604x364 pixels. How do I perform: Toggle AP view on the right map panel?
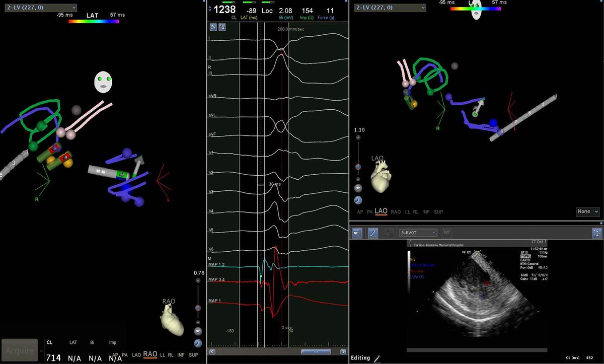tap(360, 212)
